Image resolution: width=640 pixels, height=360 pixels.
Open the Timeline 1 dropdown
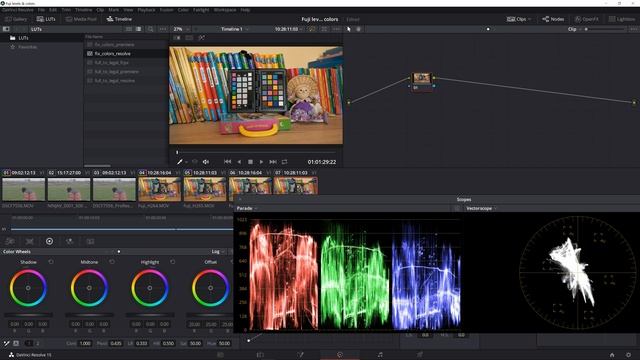[235, 29]
